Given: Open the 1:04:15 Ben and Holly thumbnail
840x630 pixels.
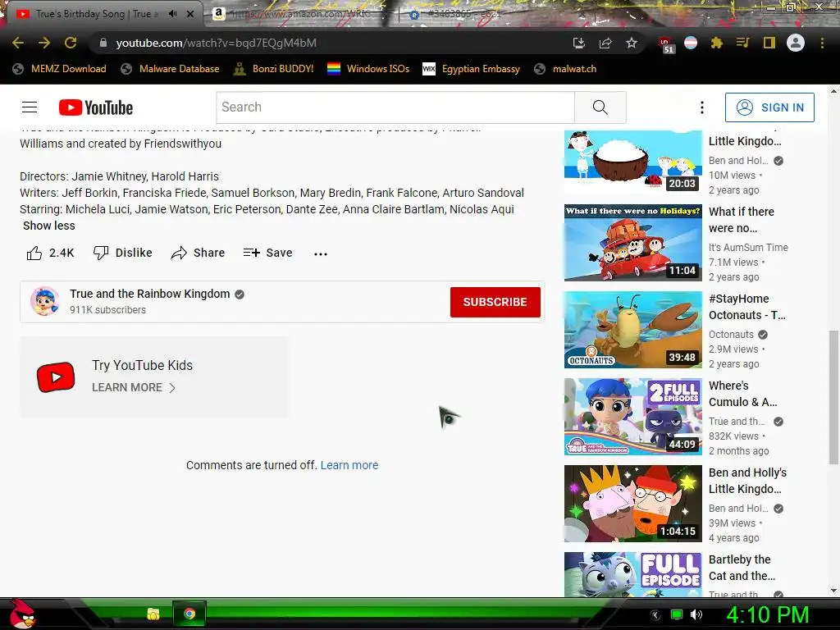Looking at the screenshot, I should coord(632,503).
